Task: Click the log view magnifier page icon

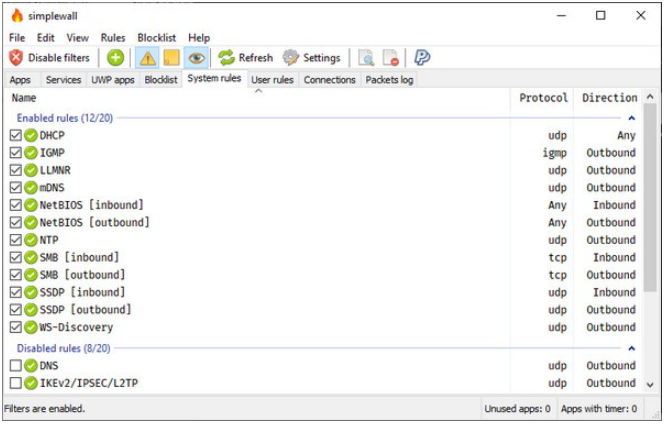Action: tap(366, 58)
